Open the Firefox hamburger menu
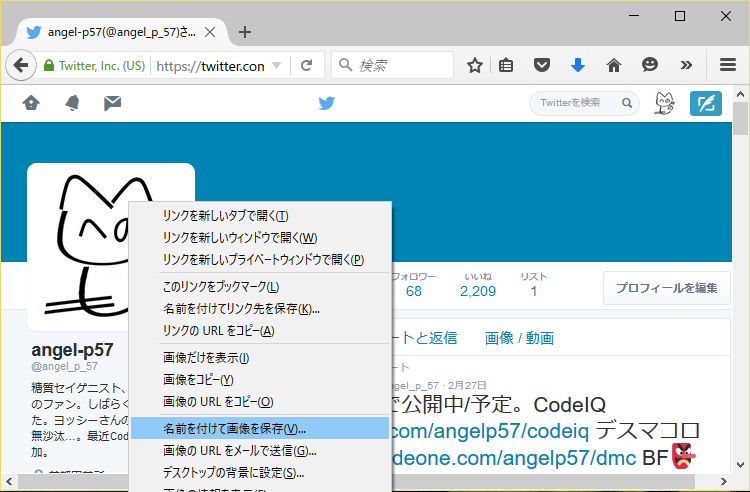Screen dimensions: 750x492 click(728, 65)
